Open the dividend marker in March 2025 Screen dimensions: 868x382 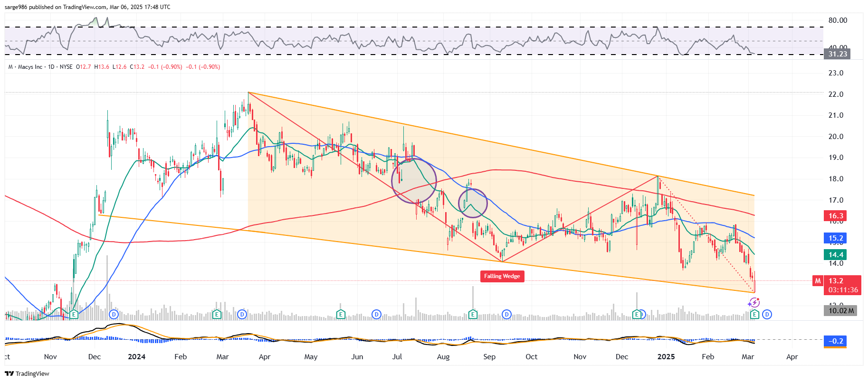[767, 314]
